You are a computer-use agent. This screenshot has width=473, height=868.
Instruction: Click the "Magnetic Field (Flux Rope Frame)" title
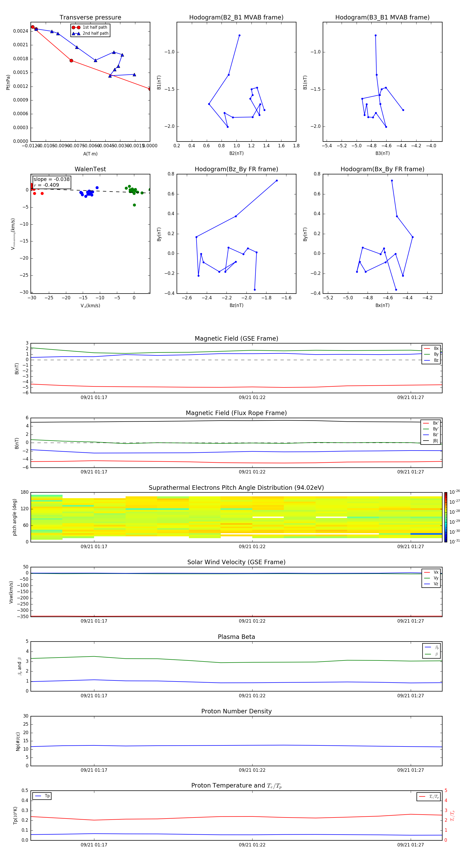tap(236, 413)
